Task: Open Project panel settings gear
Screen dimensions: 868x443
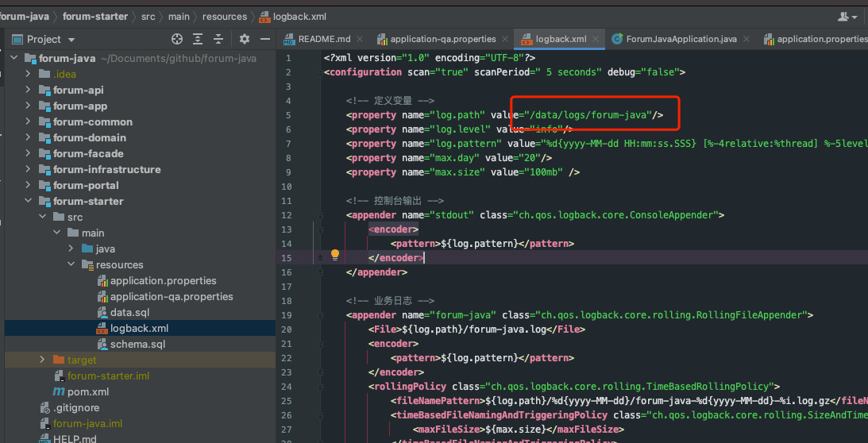Action: [244, 39]
